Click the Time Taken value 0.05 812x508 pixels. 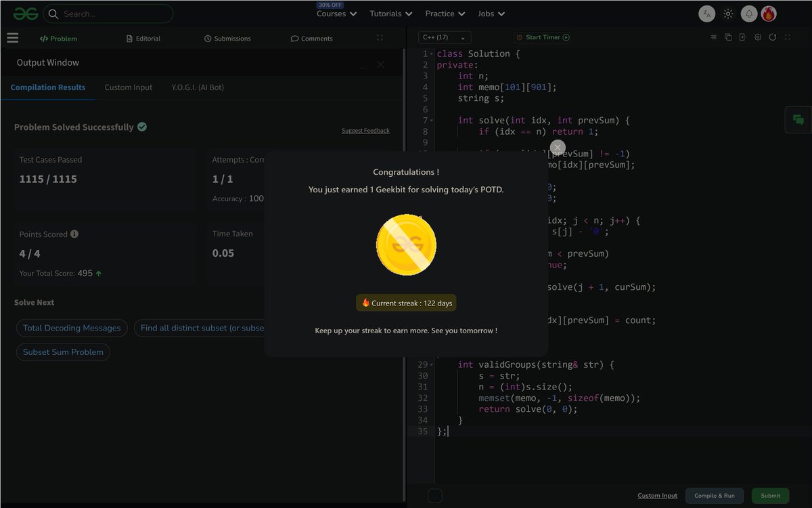coord(223,253)
